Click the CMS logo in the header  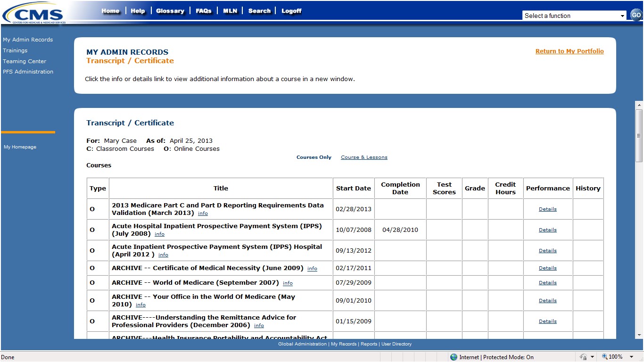pos(33,13)
